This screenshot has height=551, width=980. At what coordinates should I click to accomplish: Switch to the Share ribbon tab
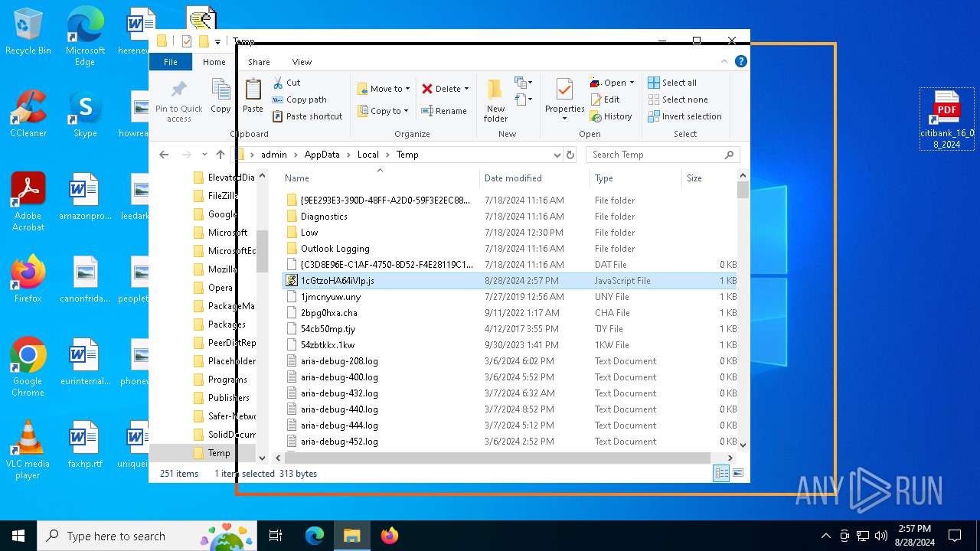click(259, 62)
